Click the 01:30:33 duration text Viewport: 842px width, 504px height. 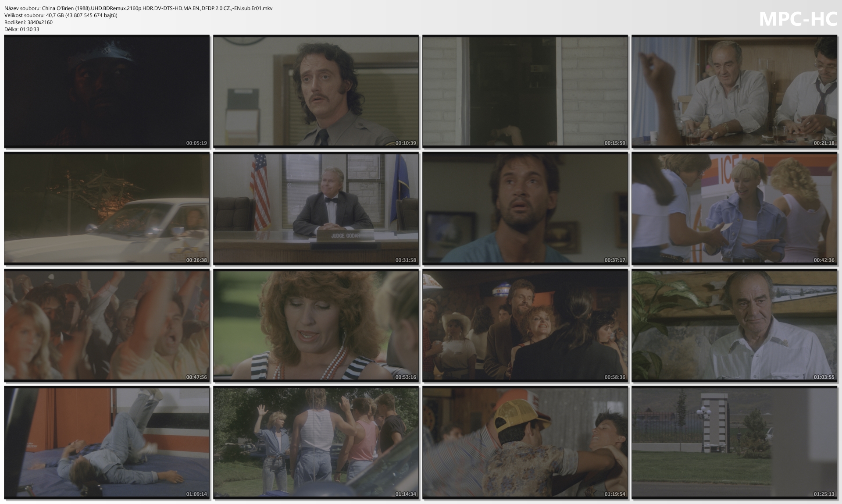(29, 29)
